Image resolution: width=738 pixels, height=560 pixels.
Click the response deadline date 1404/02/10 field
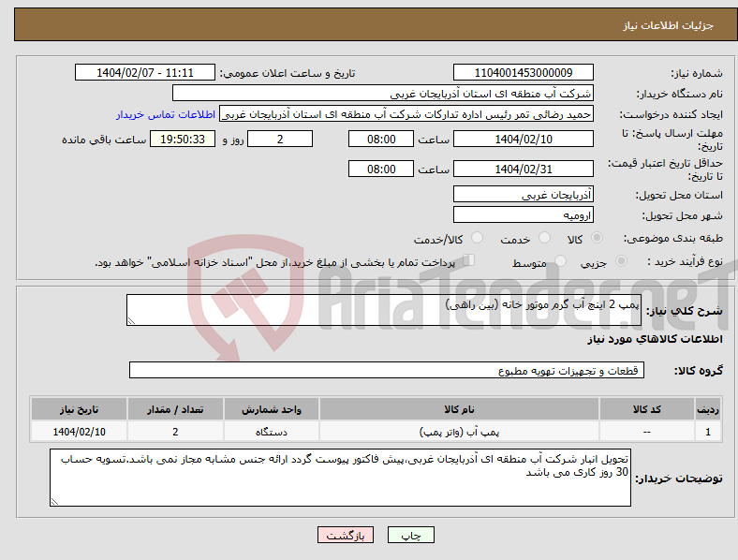click(523, 139)
